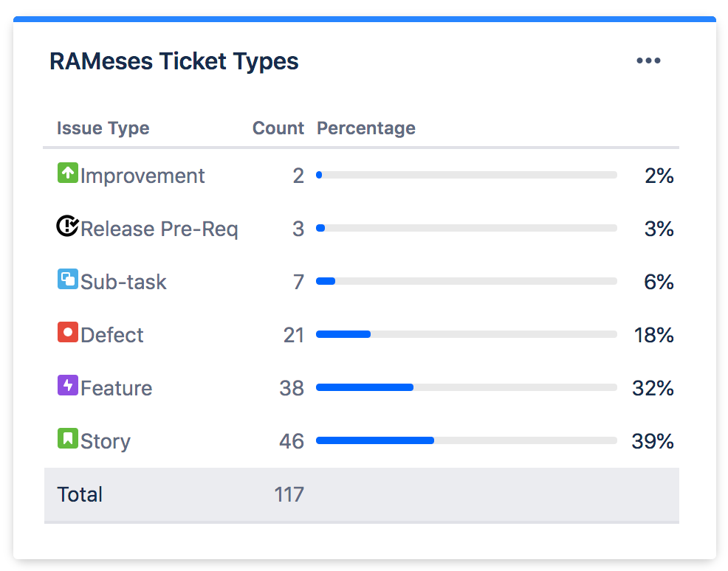This screenshot has width=728, height=571.
Task: Click the Release Pre-Req clock icon
Action: (x=68, y=226)
